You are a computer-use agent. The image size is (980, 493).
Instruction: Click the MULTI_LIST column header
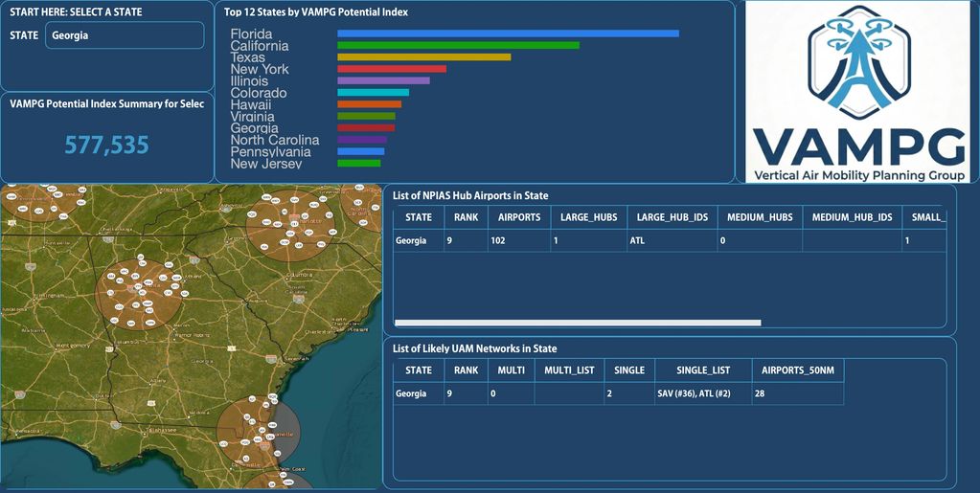(x=569, y=370)
